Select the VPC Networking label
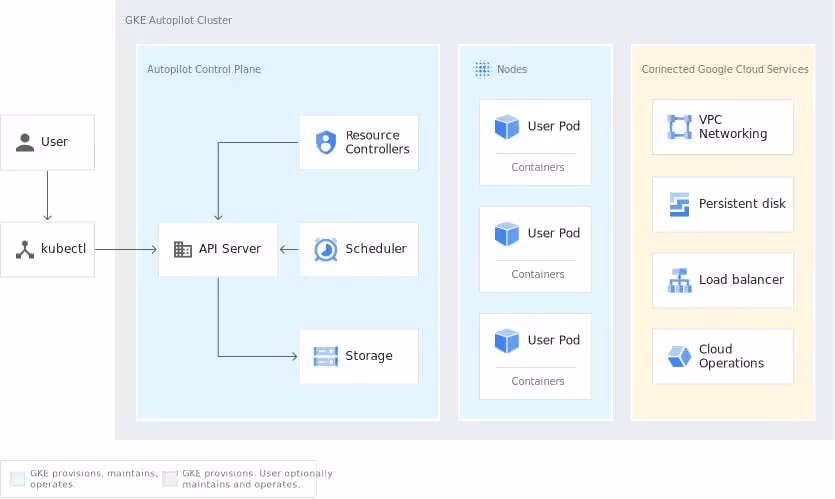The height and width of the screenshot is (499, 835). [x=733, y=127]
